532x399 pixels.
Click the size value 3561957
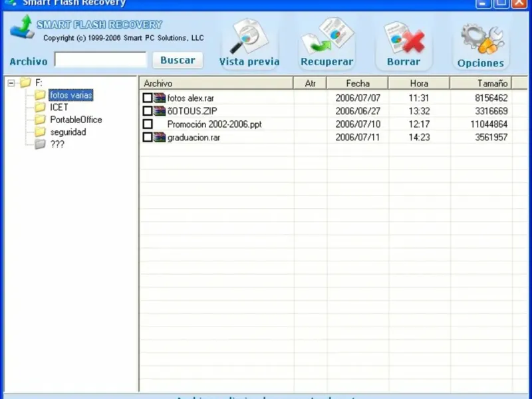(491, 137)
